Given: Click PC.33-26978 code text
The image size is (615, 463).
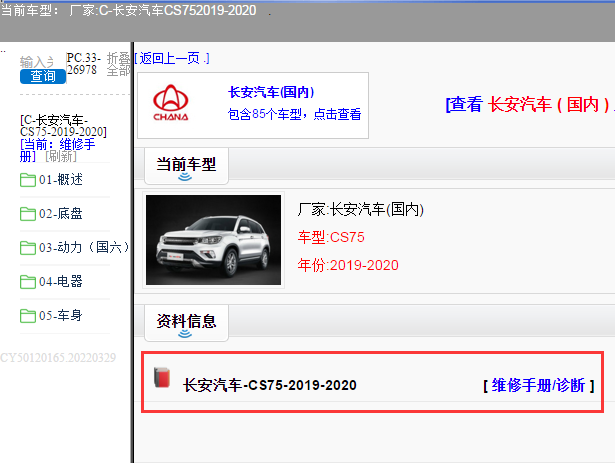Looking at the screenshot, I should pos(84,64).
